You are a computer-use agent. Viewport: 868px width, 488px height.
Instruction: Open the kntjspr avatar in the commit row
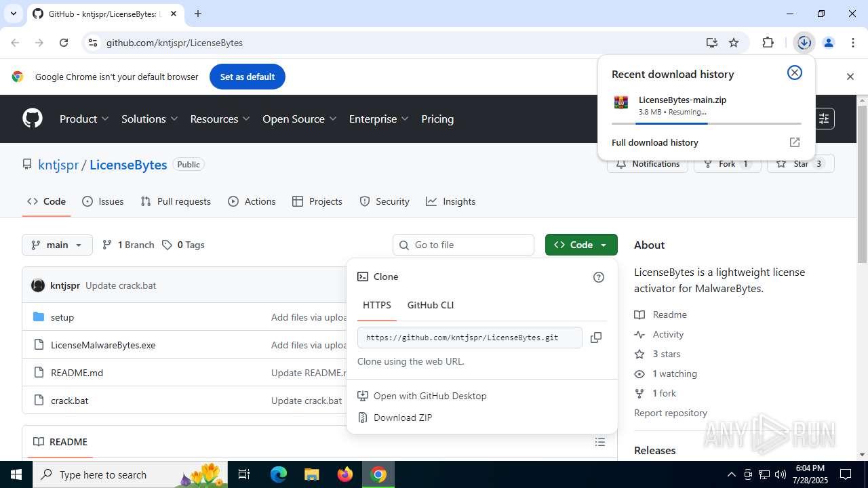(x=38, y=285)
